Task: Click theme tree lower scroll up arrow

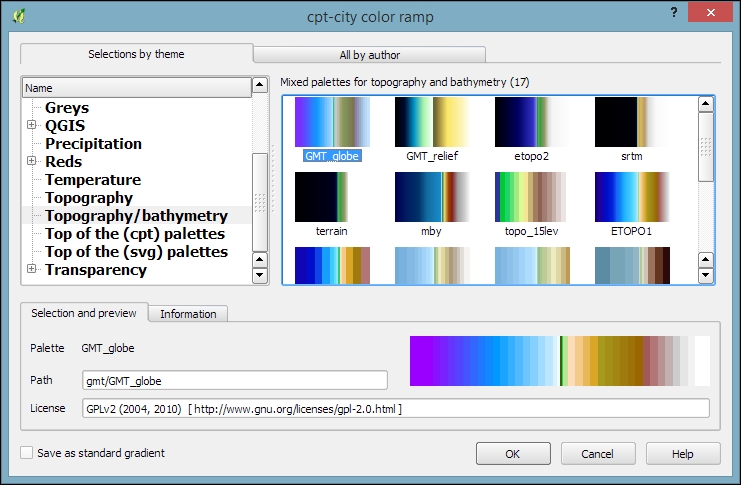Action: tap(259, 260)
